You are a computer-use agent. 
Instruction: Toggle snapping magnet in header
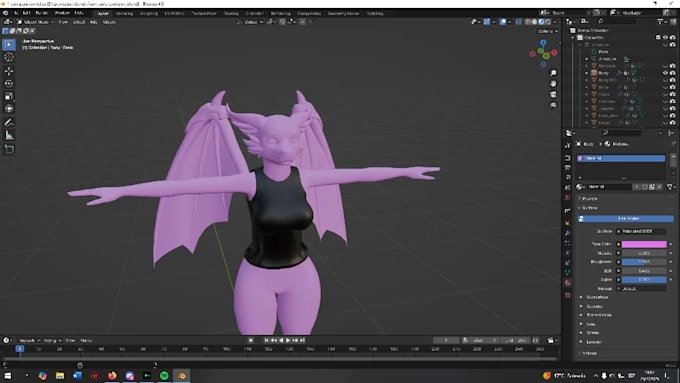click(282, 22)
